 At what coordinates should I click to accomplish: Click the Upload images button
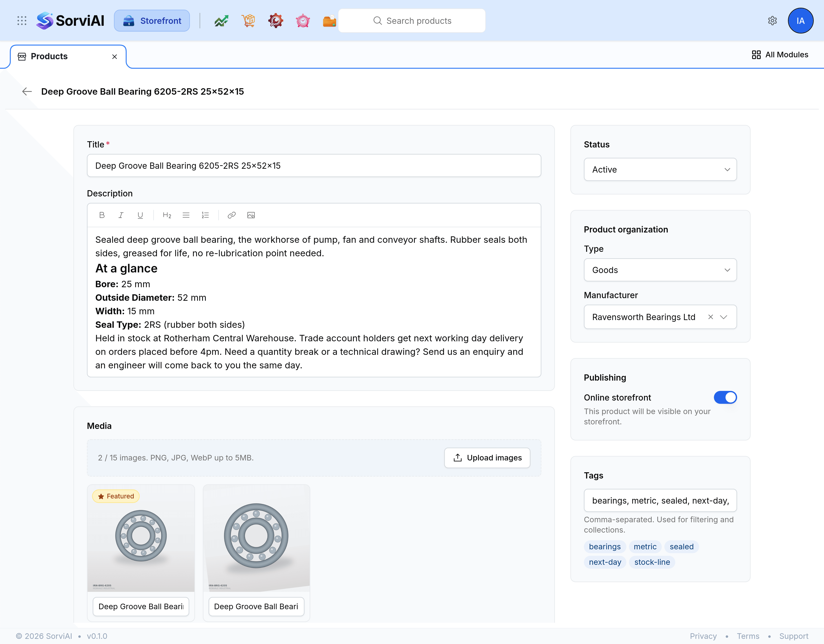487,458
